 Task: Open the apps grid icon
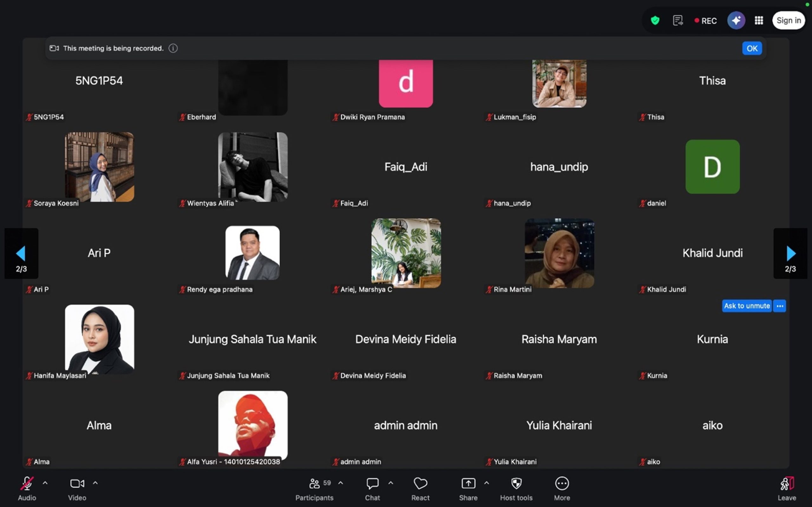(x=759, y=21)
